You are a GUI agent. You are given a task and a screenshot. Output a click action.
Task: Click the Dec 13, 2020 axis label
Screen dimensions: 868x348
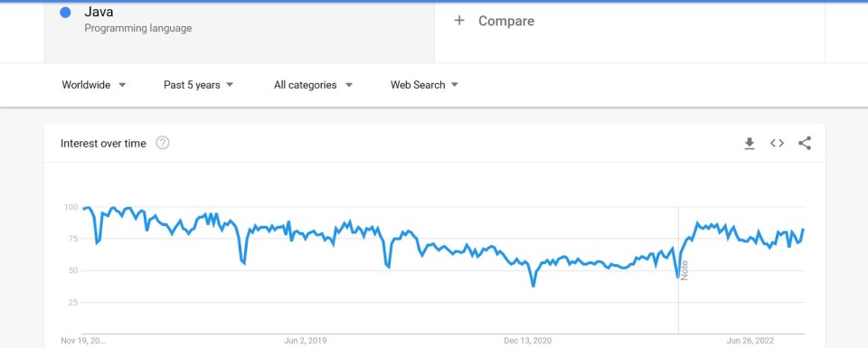pyautogui.click(x=527, y=340)
